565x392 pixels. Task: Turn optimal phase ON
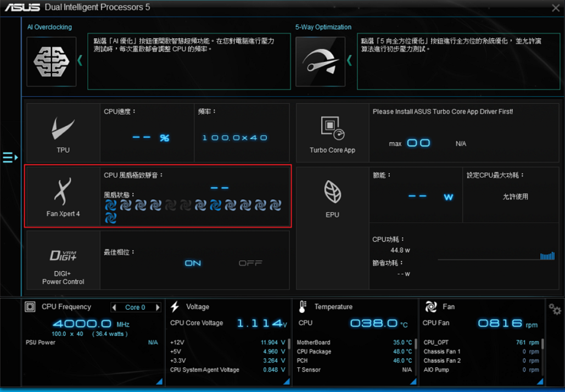pyautogui.click(x=193, y=264)
